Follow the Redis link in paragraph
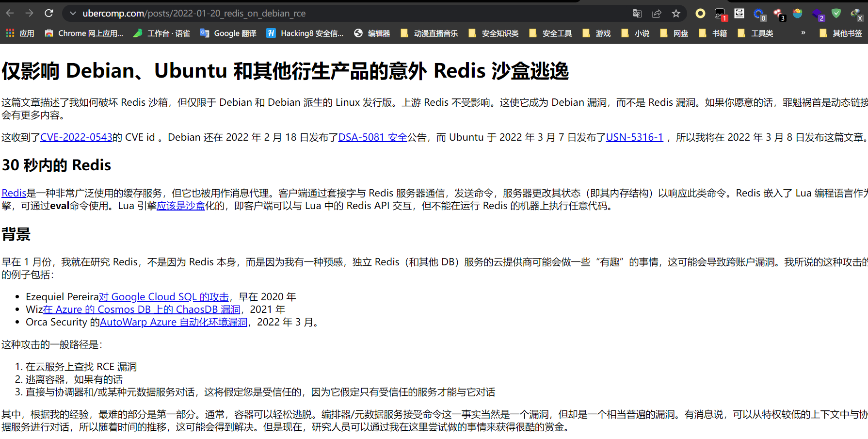 pos(14,193)
